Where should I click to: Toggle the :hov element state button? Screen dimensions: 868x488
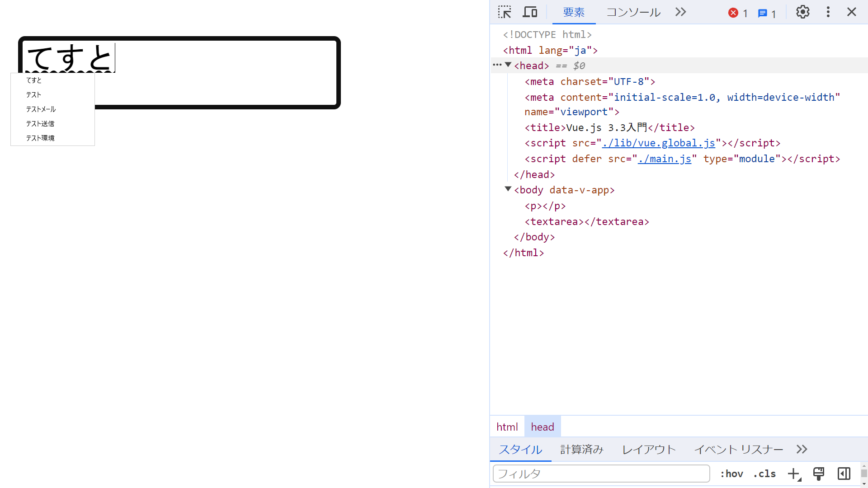tap(731, 474)
